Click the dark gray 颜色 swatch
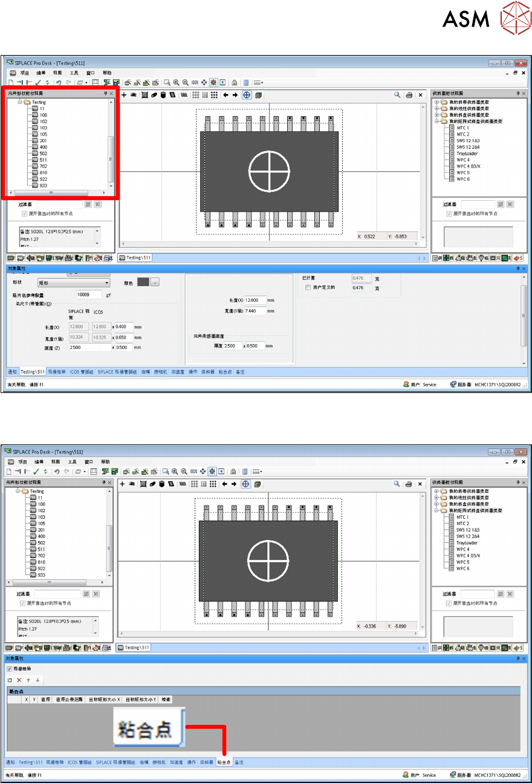This screenshot has width=532, height=783. pos(143,282)
